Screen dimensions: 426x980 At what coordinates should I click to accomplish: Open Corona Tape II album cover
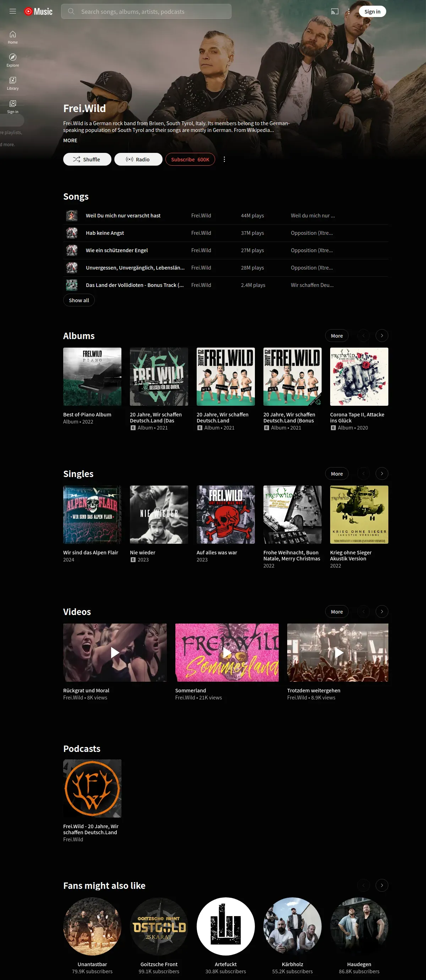[x=359, y=377]
